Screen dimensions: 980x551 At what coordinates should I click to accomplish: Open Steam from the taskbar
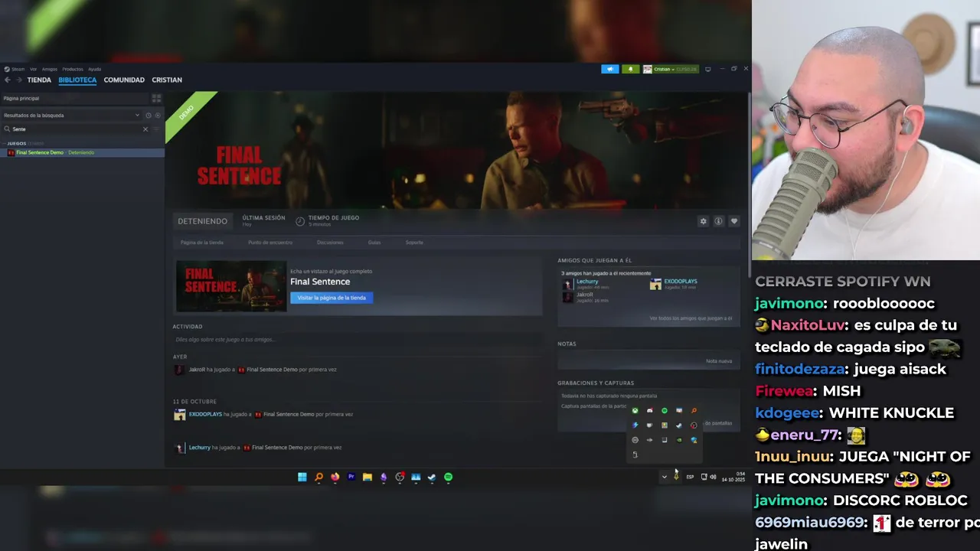[432, 477]
